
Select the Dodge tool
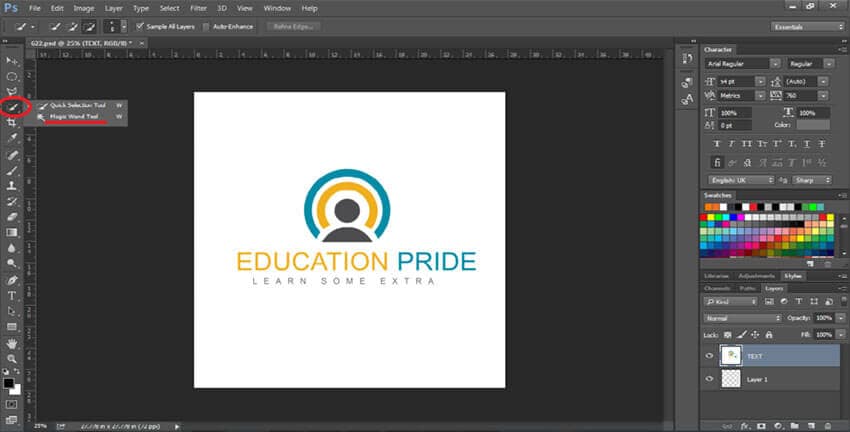point(11,263)
